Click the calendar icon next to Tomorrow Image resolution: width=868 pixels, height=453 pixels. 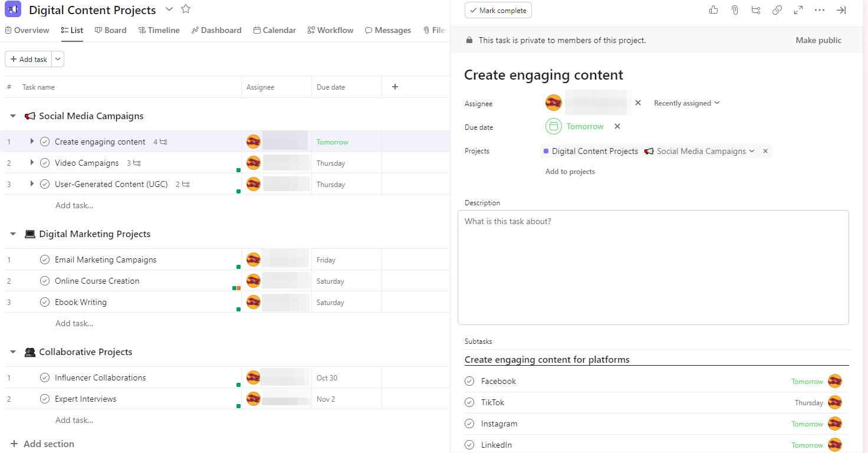pos(554,126)
